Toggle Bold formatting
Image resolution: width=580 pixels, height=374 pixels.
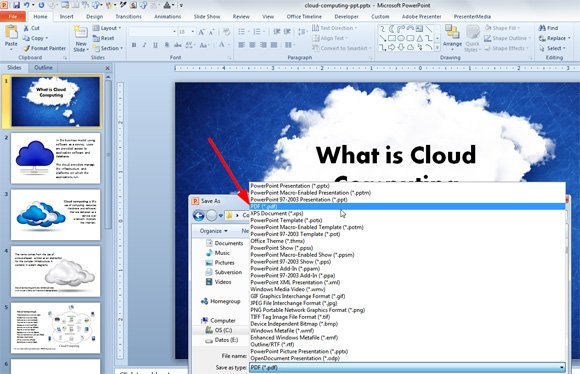[134, 45]
